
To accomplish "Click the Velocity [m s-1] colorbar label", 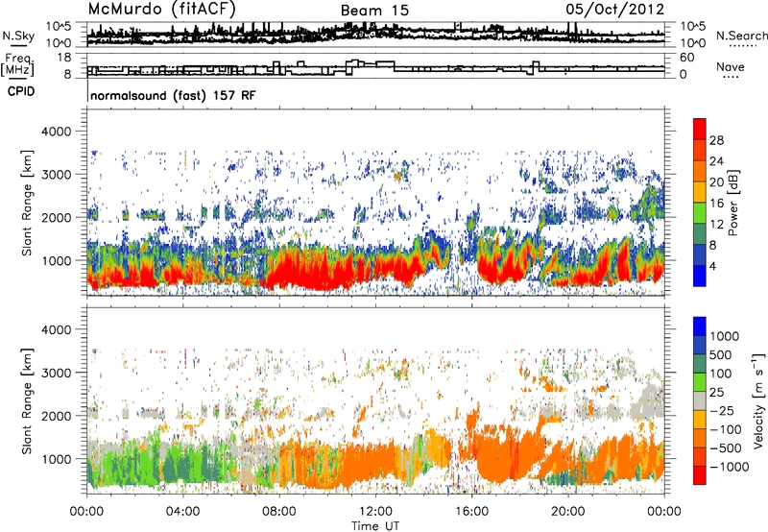I will click(758, 400).
